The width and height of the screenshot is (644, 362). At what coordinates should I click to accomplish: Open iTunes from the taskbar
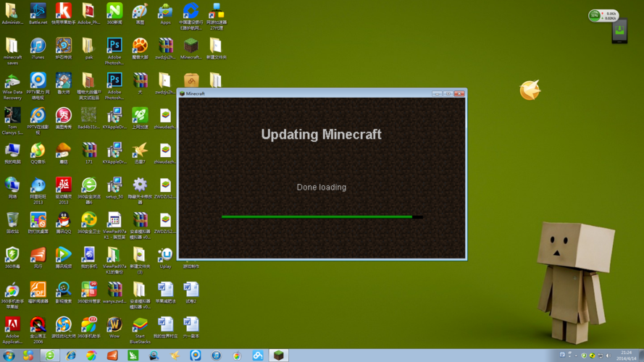pos(216,355)
